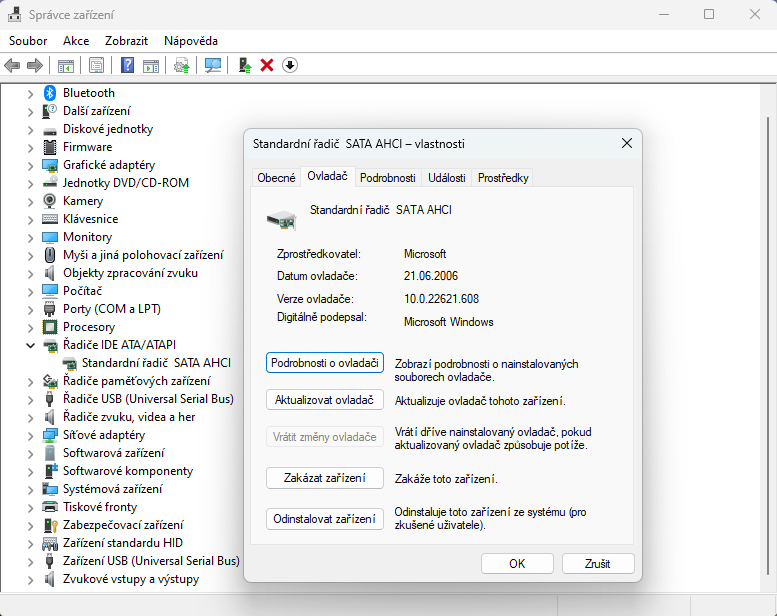Click driver version value 10.0.22621.608
Image resolution: width=777 pixels, height=616 pixels.
pos(442,299)
